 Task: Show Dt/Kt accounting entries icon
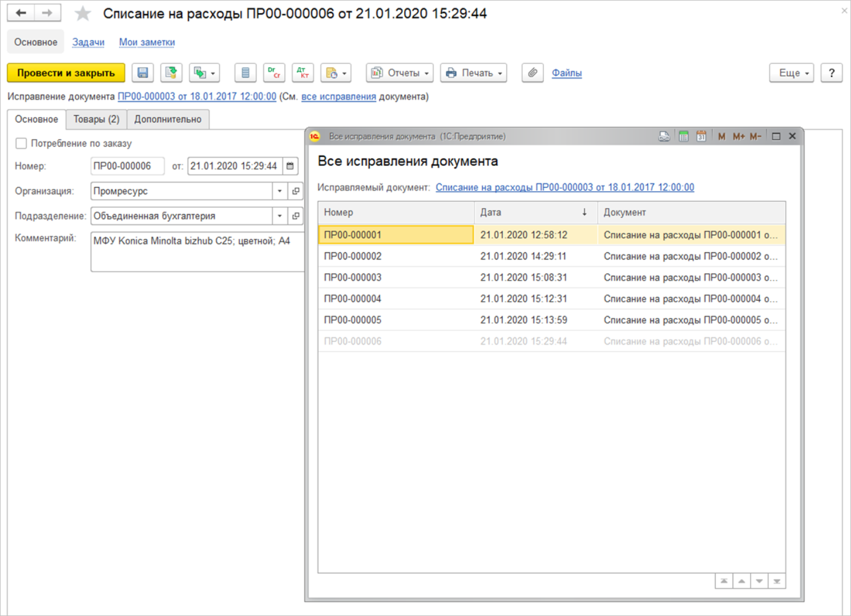point(274,72)
